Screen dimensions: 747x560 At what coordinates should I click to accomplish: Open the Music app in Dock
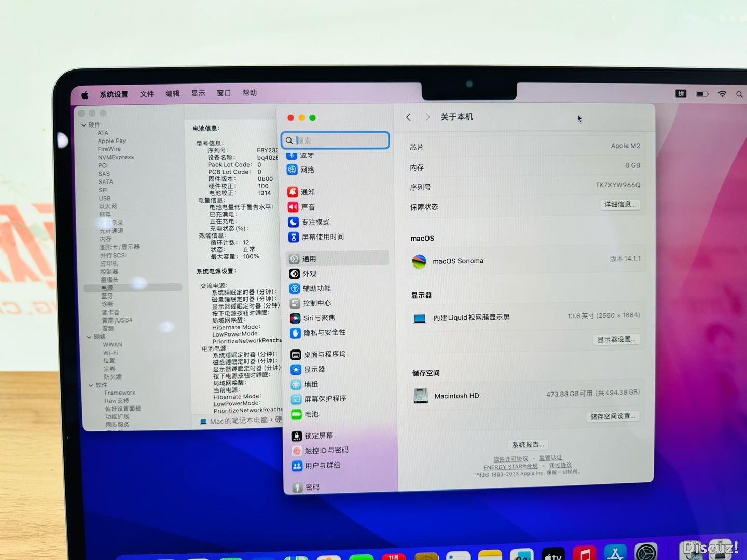584,554
